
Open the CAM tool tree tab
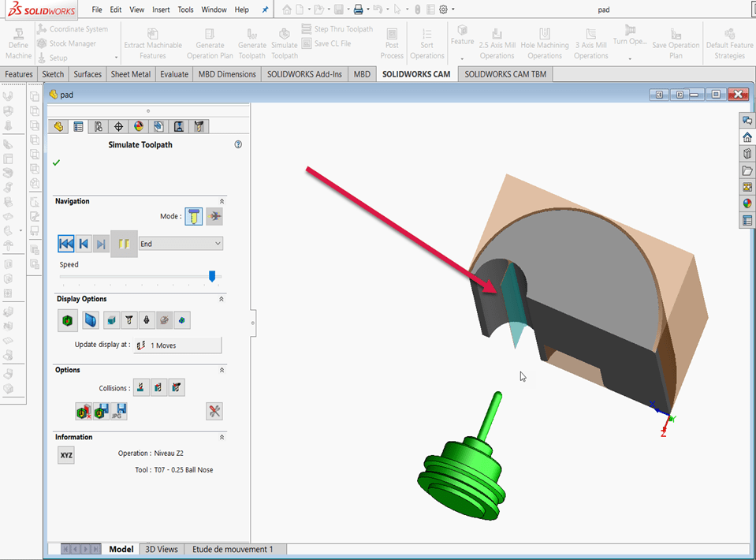199,126
